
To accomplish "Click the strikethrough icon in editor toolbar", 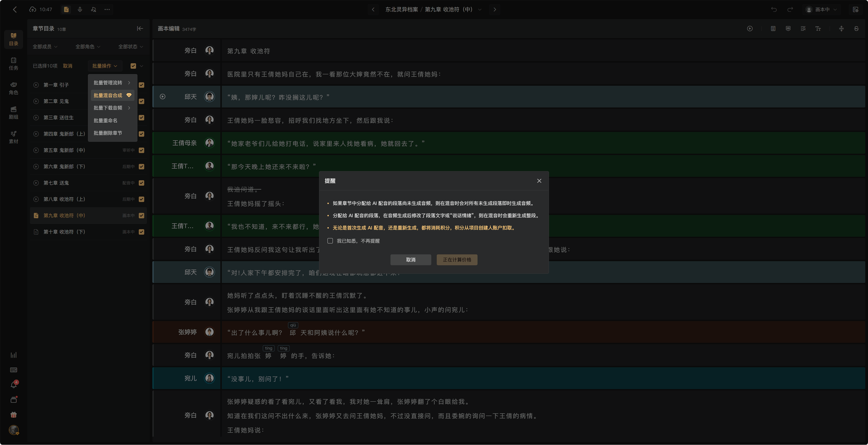I will (x=856, y=29).
